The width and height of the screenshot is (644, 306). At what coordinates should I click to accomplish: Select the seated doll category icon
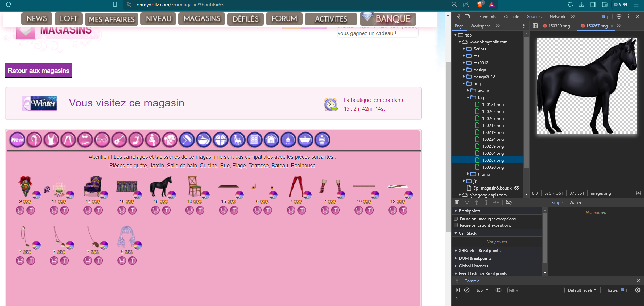coord(153,140)
